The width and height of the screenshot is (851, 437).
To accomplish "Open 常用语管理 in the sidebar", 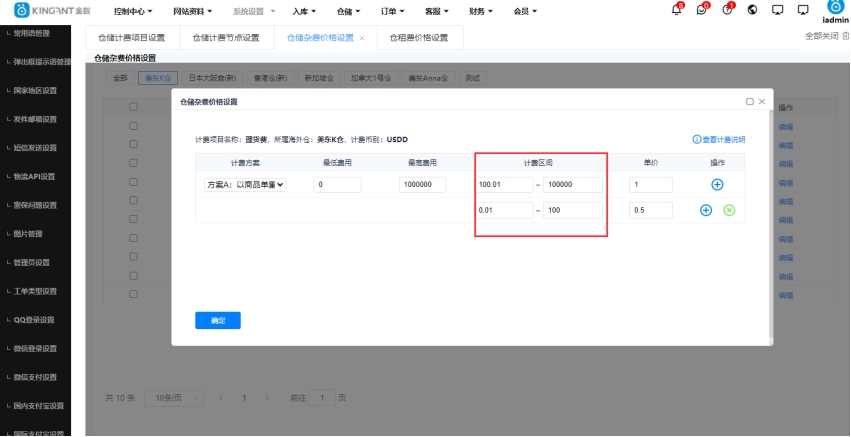I will click(x=31, y=33).
